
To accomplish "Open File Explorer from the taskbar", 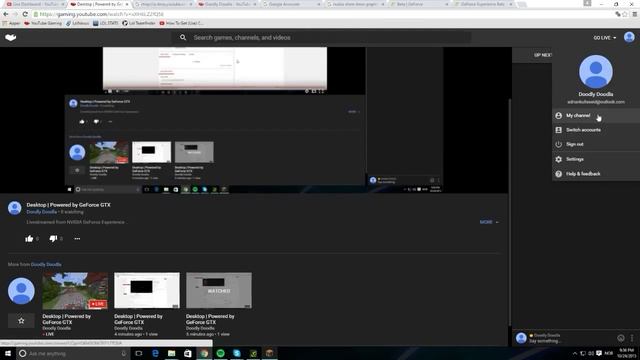I will click(x=171, y=353).
